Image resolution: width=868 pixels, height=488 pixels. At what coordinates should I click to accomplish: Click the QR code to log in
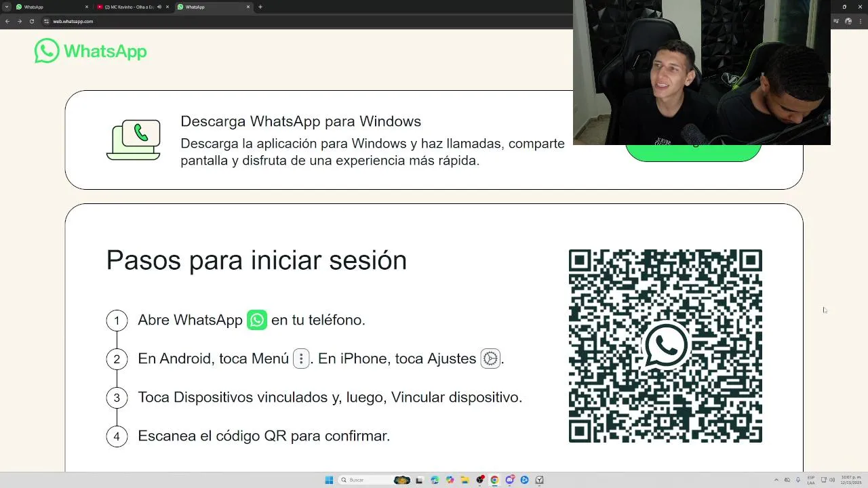click(x=665, y=346)
